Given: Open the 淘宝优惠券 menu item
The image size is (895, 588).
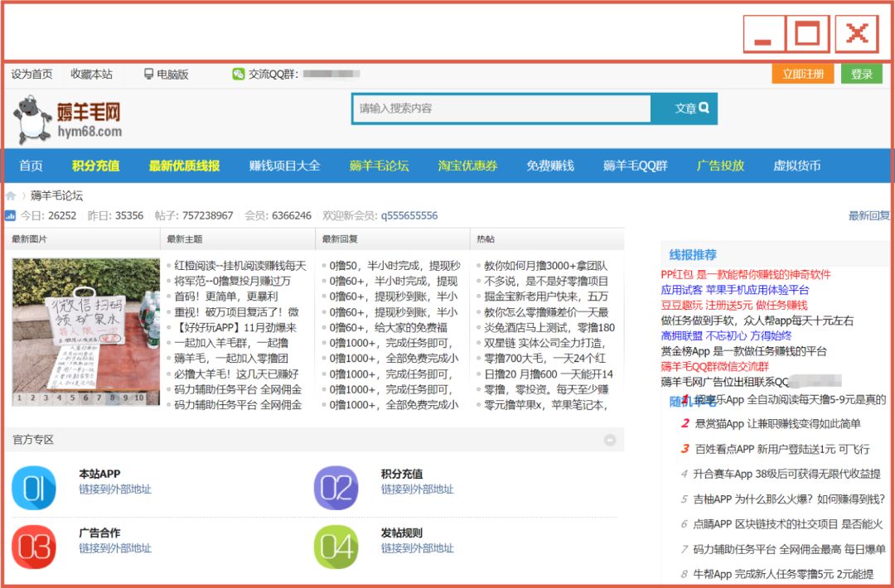Looking at the screenshot, I should tap(465, 166).
